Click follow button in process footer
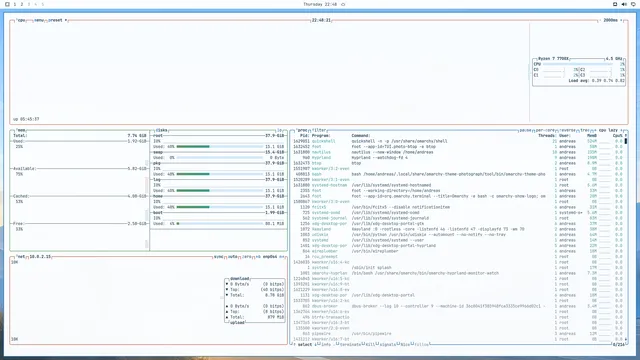This screenshot has width=640, height=360. [421, 345]
